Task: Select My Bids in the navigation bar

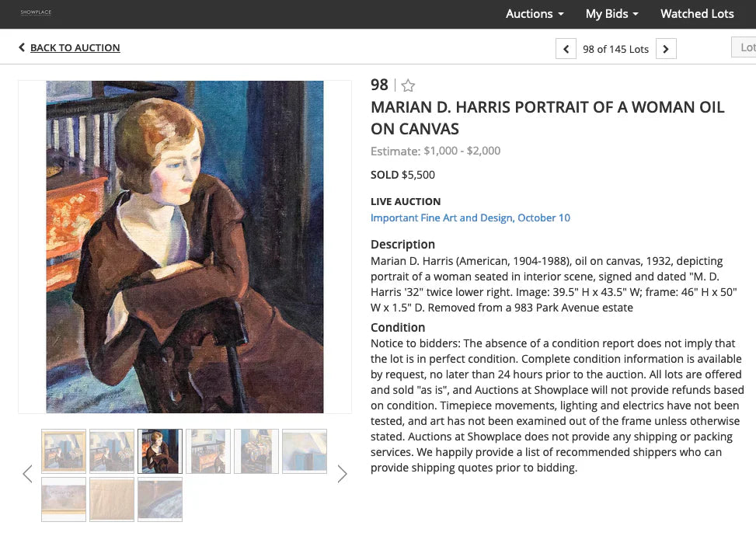Action: 606,14
